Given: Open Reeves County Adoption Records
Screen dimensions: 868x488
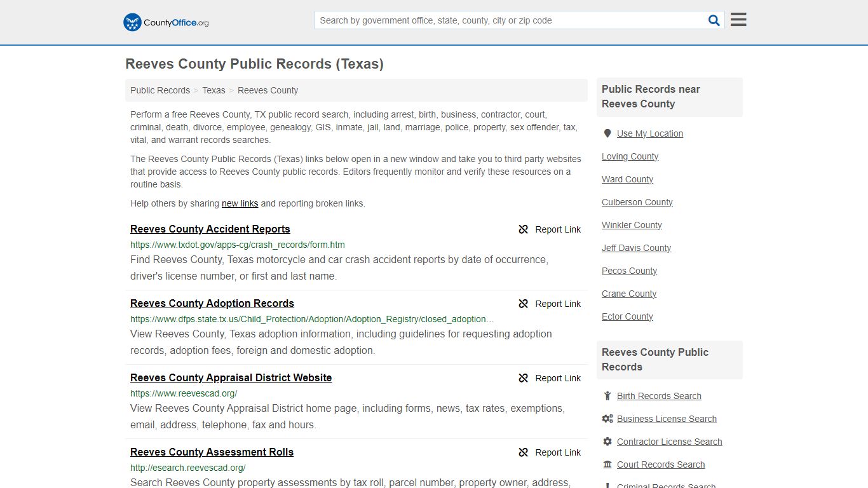Looking at the screenshot, I should pos(212,304).
